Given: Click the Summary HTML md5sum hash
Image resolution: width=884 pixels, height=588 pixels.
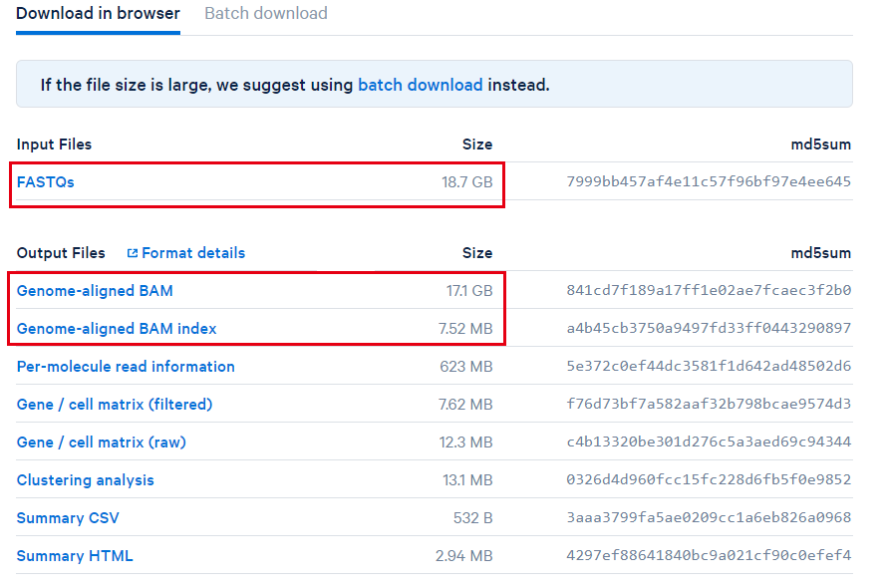Looking at the screenshot, I should coord(709,555).
